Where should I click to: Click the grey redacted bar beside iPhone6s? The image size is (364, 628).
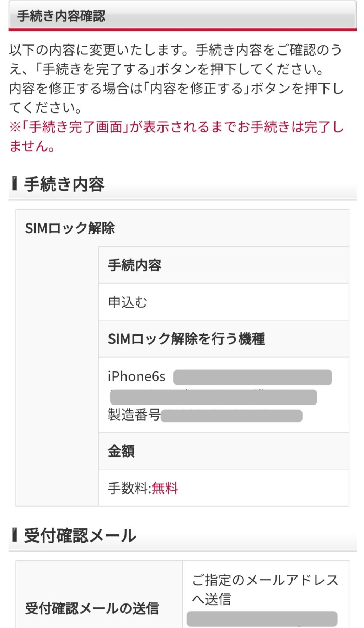[x=252, y=377]
